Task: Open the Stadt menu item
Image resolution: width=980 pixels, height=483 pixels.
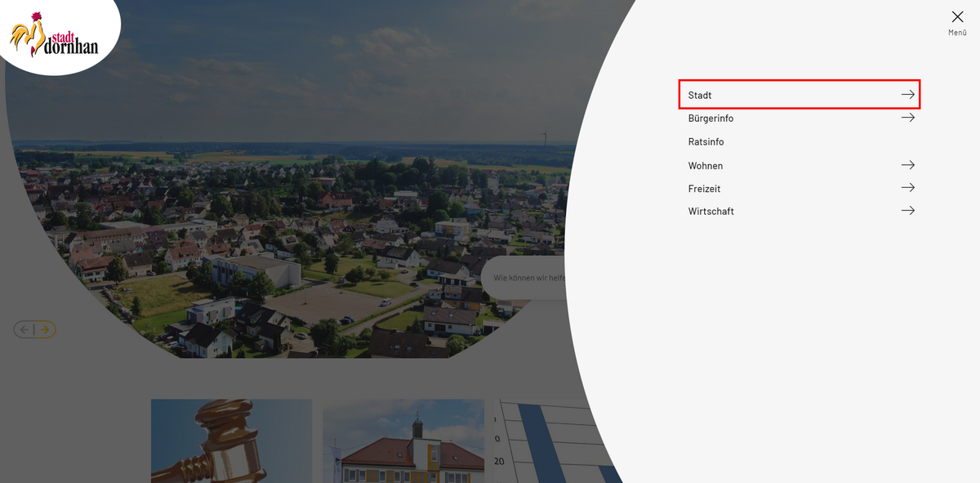Action: coord(700,95)
